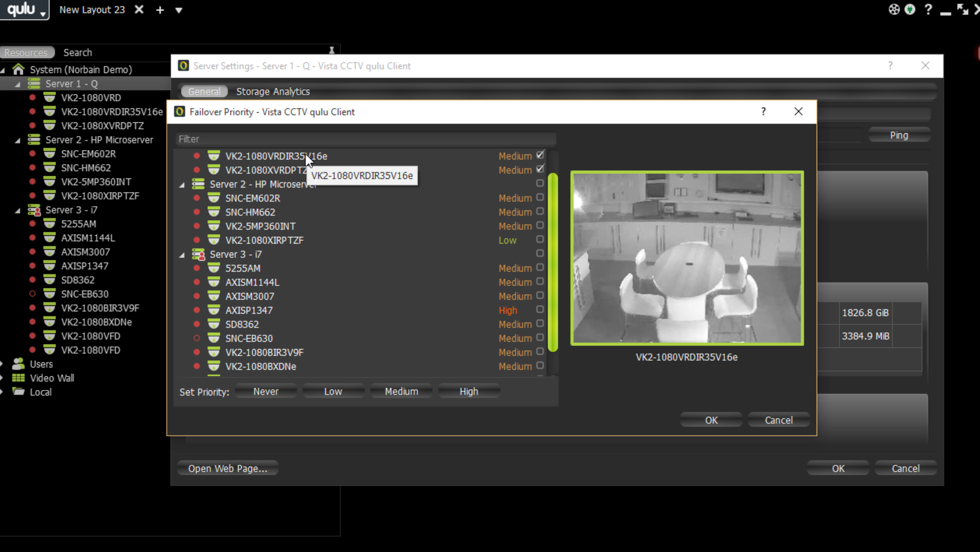
Task: Check the checkbox for the AXISP1347 High priority row
Action: pos(540,309)
